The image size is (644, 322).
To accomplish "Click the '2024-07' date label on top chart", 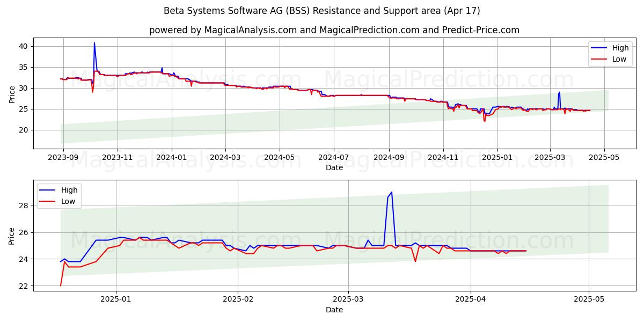I will [333, 158].
